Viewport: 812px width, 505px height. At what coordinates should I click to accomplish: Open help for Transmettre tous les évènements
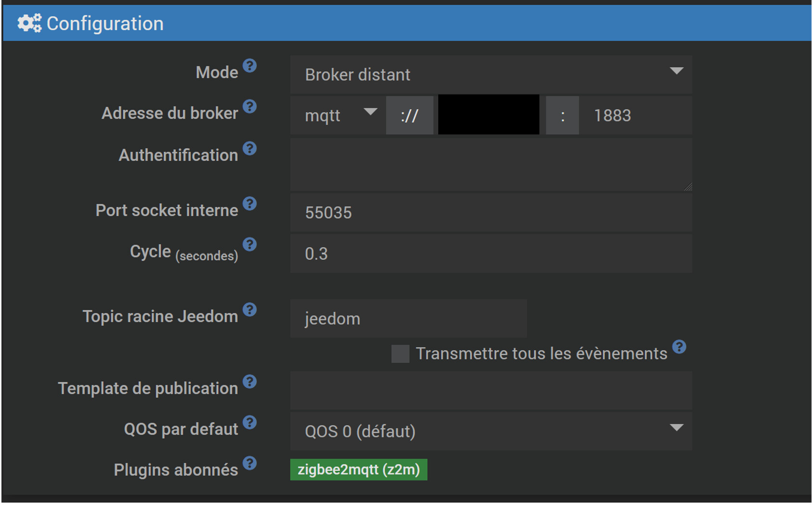click(680, 347)
